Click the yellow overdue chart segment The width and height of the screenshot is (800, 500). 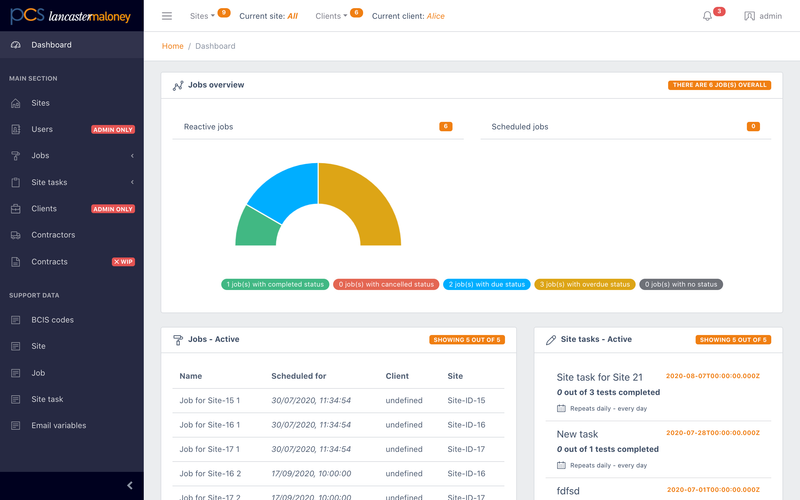[x=367, y=200]
